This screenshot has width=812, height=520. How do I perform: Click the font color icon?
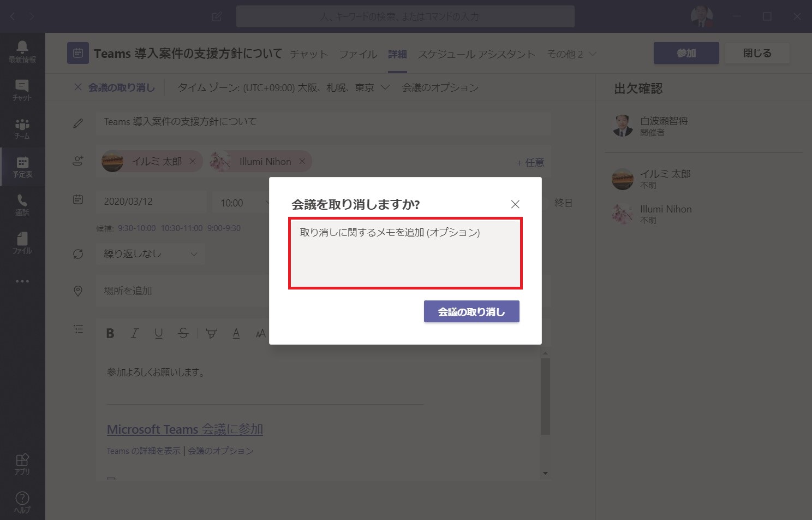(x=236, y=333)
